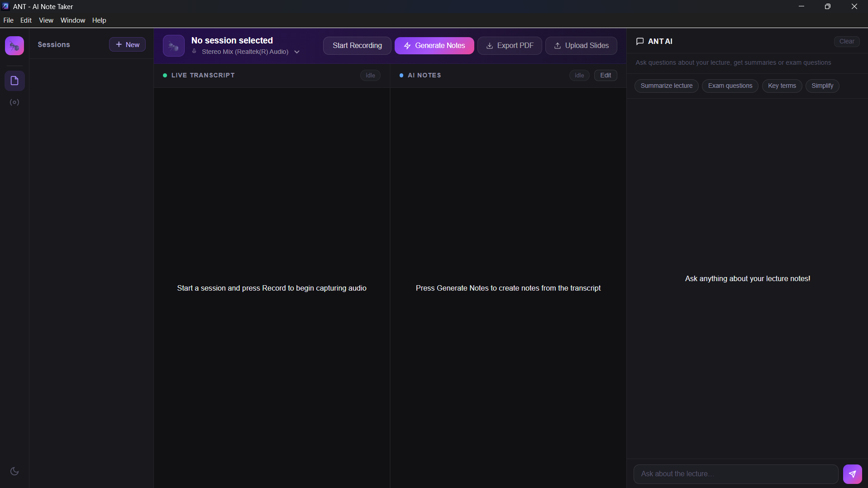Click Generate Notes button

434,46
